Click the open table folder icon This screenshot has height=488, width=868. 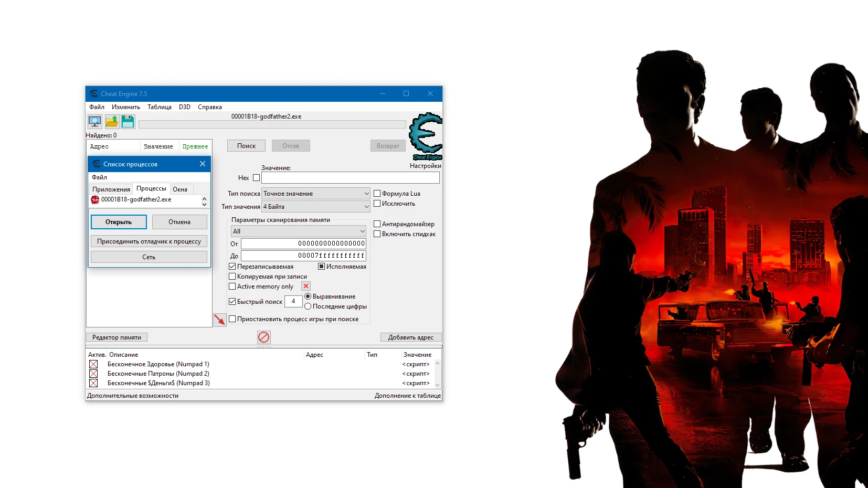[111, 121]
